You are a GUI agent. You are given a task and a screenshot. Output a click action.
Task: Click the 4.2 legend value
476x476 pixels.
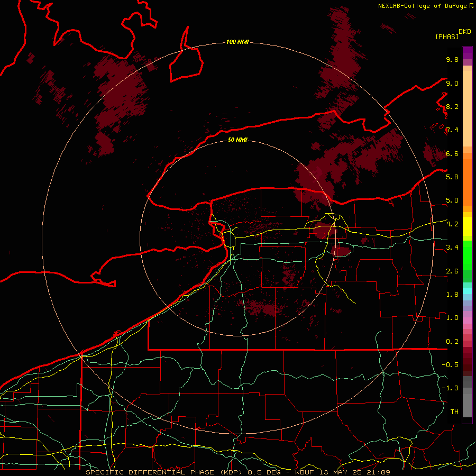coord(452,224)
